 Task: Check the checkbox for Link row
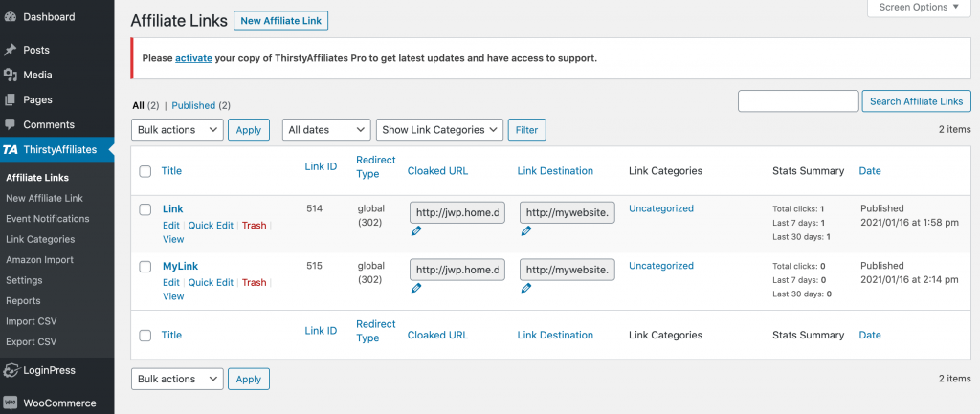coord(145,209)
